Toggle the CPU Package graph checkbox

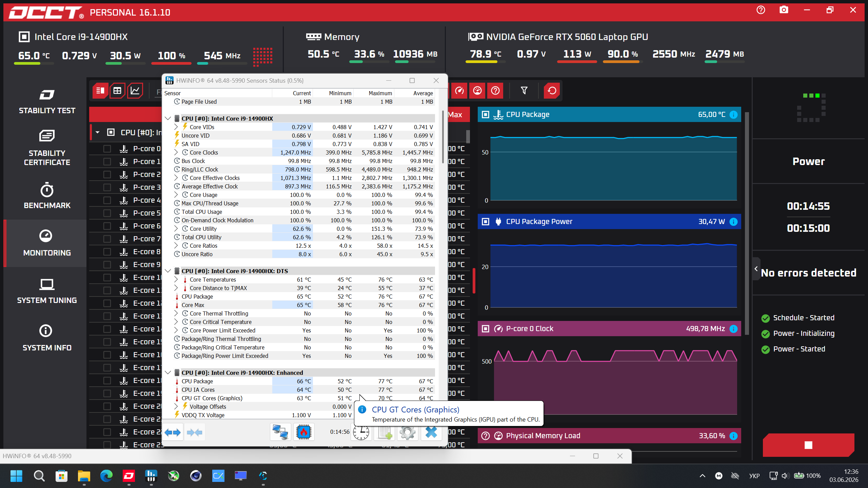point(486,115)
